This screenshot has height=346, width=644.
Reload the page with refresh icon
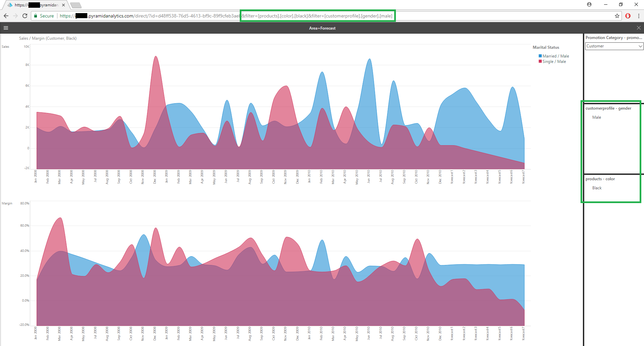[x=25, y=16]
